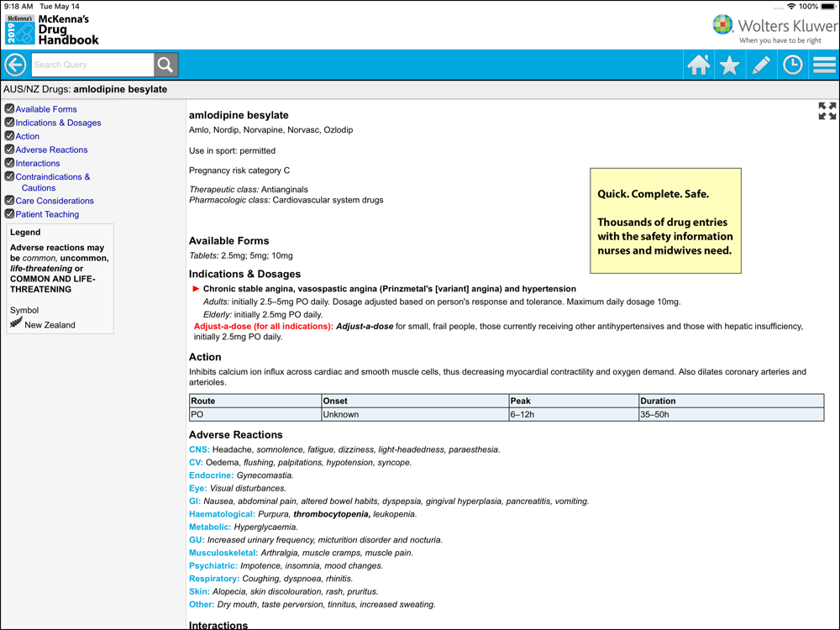
Task: Click the Duration column header
Action: tap(732, 401)
